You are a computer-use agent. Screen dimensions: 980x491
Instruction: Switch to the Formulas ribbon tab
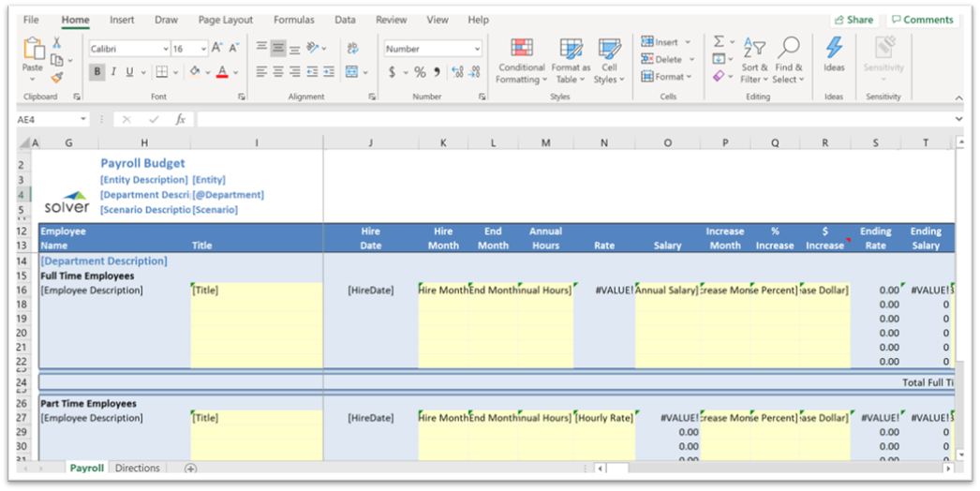click(x=293, y=20)
